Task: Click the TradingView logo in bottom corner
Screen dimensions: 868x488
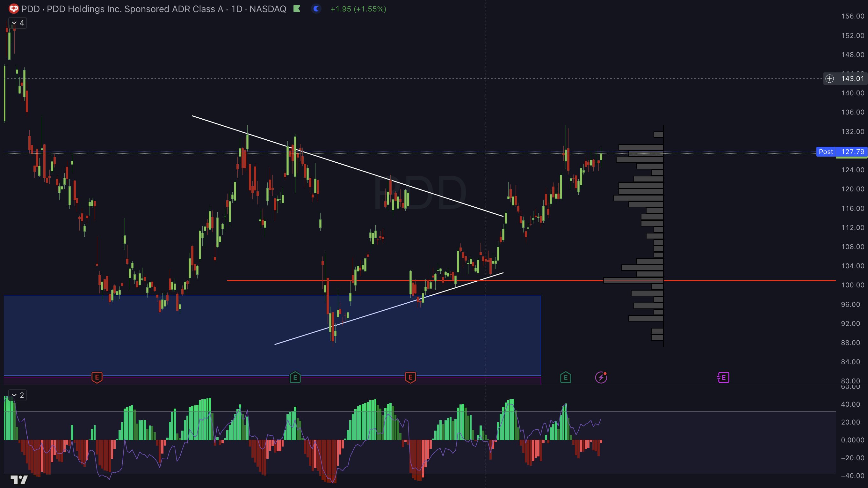Action: pyautogui.click(x=19, y=479)
